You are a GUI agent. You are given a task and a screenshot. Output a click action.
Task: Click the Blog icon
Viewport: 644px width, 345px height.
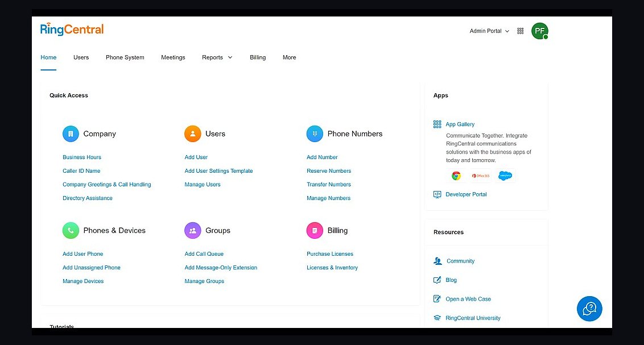(437, 280)
